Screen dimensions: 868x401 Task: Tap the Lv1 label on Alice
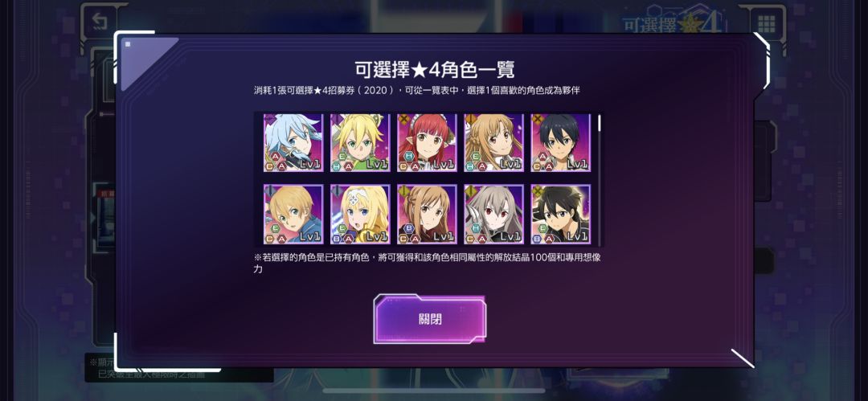click(377, 236)
